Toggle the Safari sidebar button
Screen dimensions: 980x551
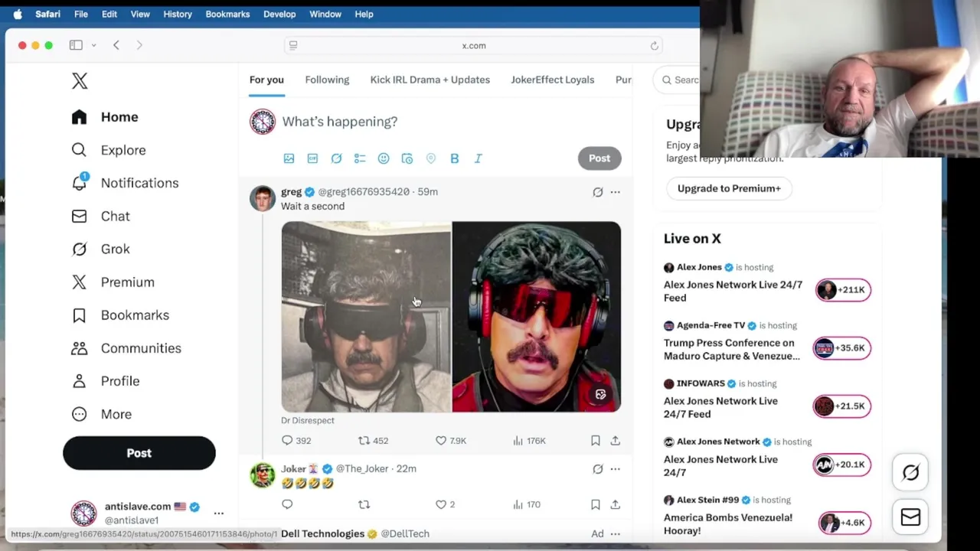pyautogui.click(x=76, y=45)
